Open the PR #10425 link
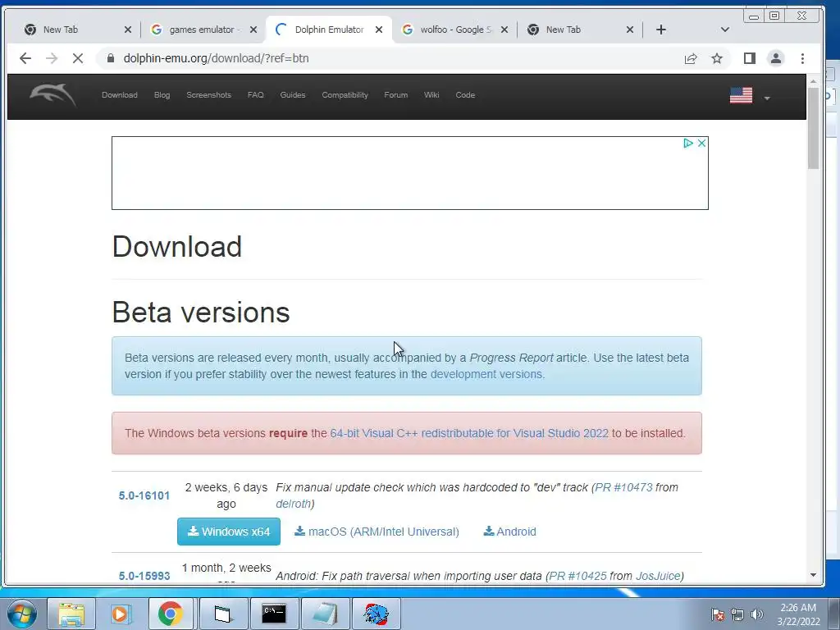 click(578, 576)
